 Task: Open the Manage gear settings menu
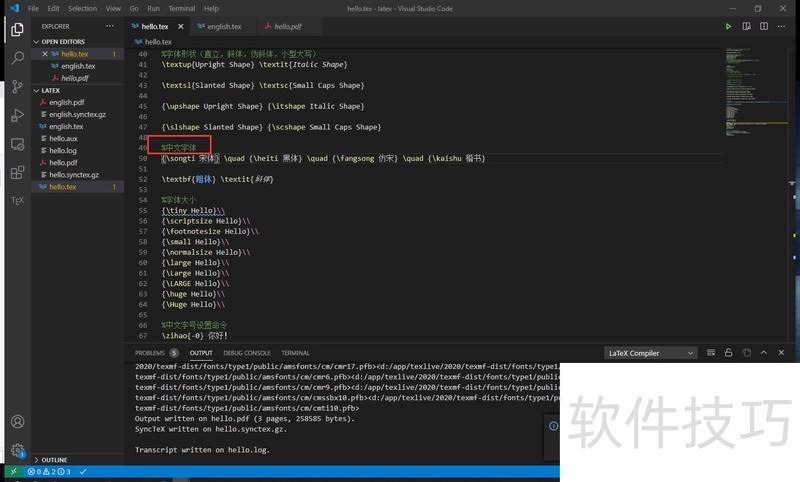click(x=17, y=450)
